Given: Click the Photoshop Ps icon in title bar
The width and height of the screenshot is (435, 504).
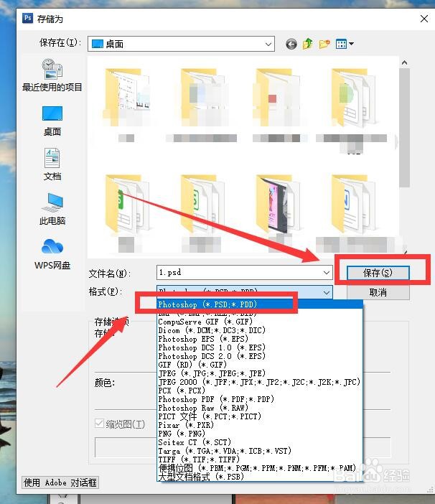Looking at the screenshot, I should (27, 18).
